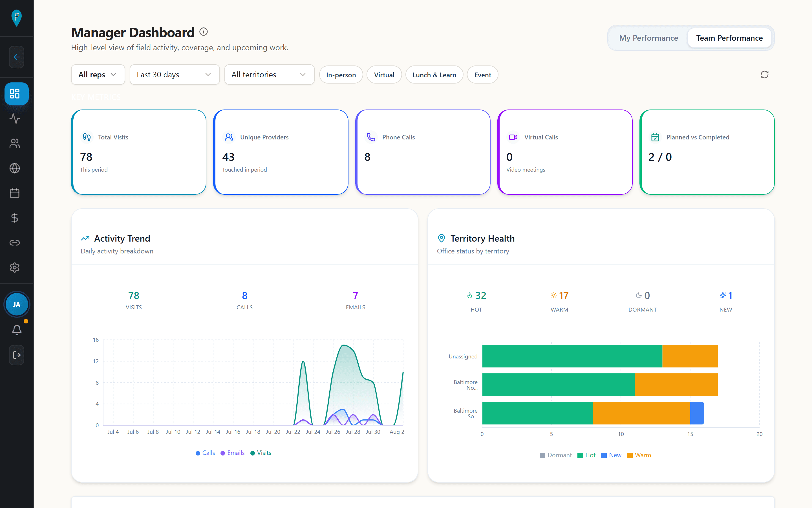Click calendar-check icon on Planned vs Completed

click(x=655, y=137)
